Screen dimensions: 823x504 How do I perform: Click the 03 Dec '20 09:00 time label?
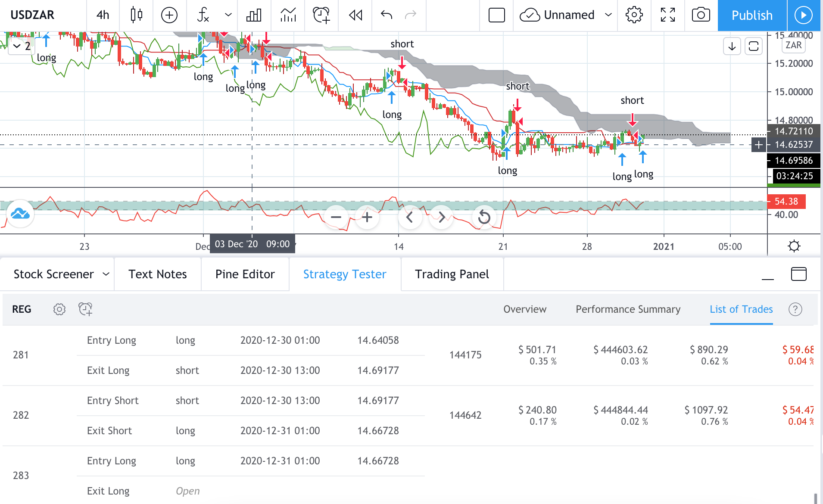tap(253, 244)
